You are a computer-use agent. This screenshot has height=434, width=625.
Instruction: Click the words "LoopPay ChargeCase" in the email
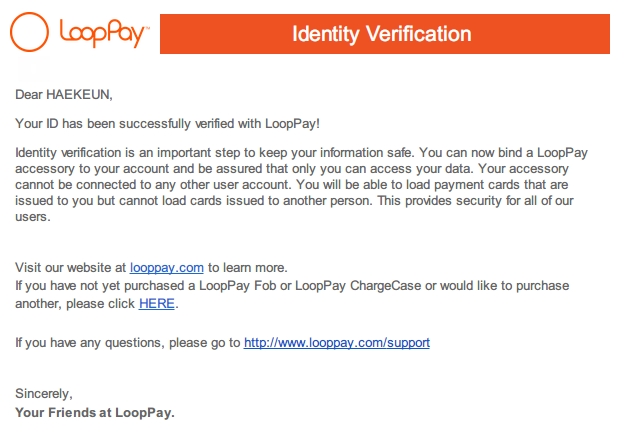pos(358,286)
